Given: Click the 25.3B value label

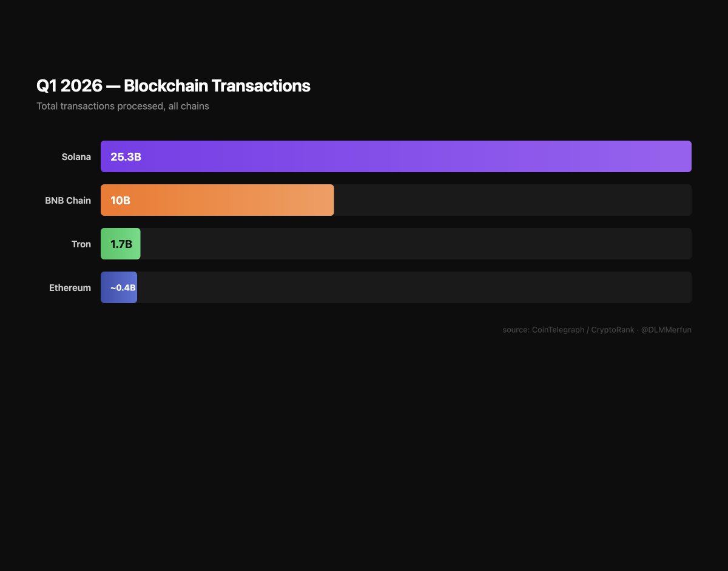Looking at the screenshot, I should 126,157.
